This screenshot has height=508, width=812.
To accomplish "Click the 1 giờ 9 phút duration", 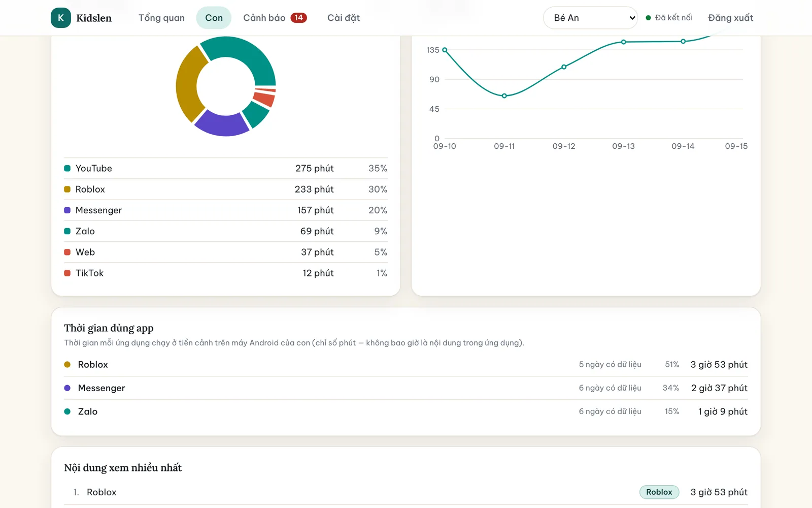I will 723,411.
